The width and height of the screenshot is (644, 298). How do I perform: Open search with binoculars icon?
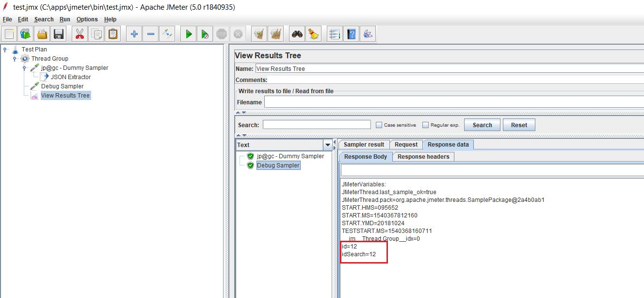click(297, 34)
